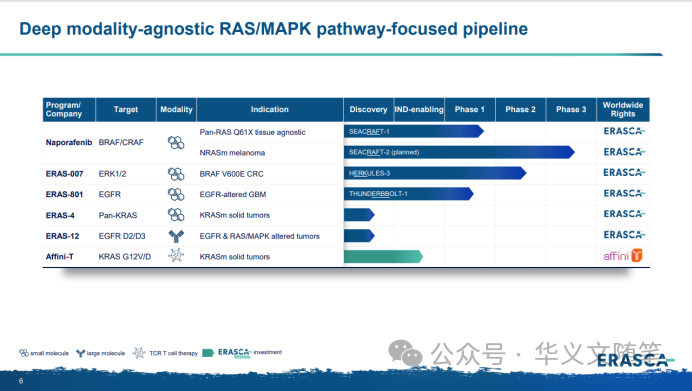Select the SEACRAFT-1 progress bar

click(x=414, y=131)
